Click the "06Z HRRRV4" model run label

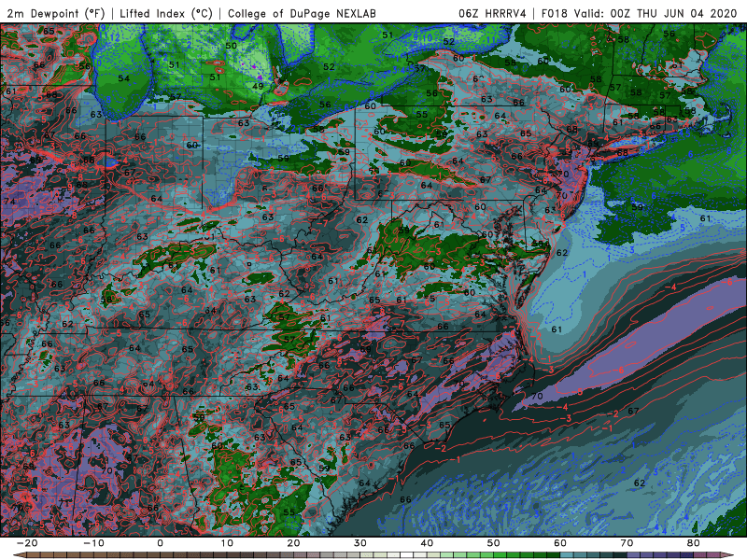click(493, 13)
